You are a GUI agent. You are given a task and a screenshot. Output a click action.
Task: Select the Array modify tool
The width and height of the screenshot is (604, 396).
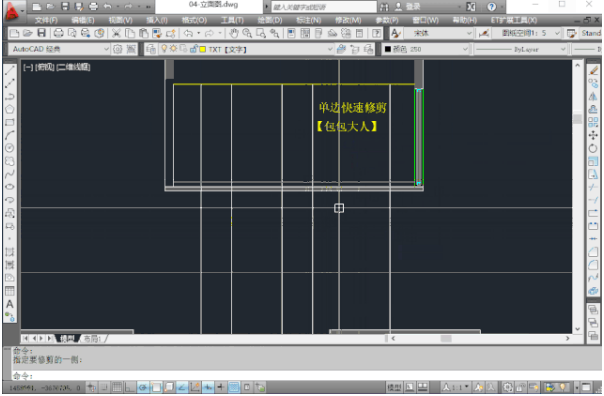[593, 122]
